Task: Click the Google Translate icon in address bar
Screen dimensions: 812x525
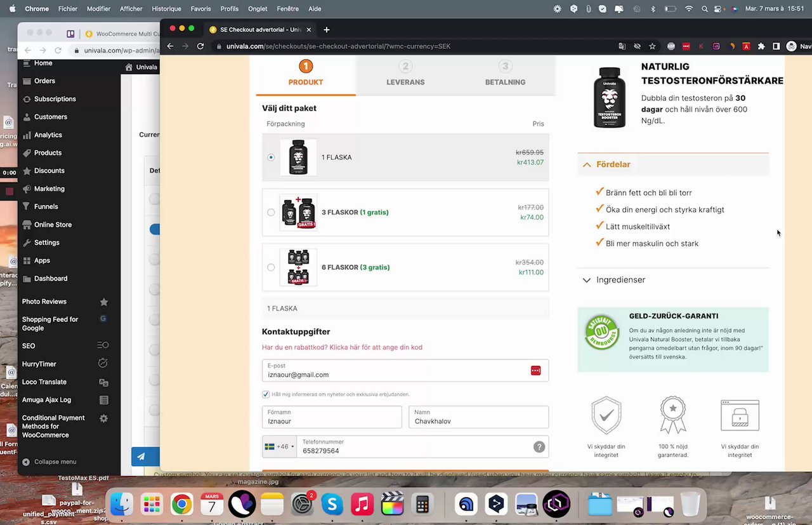Action: (622, 46)
